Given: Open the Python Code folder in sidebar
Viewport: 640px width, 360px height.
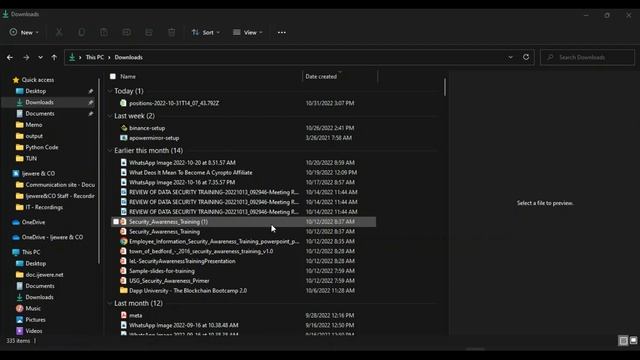Looking at the screenshot, I should click(42, 147).
